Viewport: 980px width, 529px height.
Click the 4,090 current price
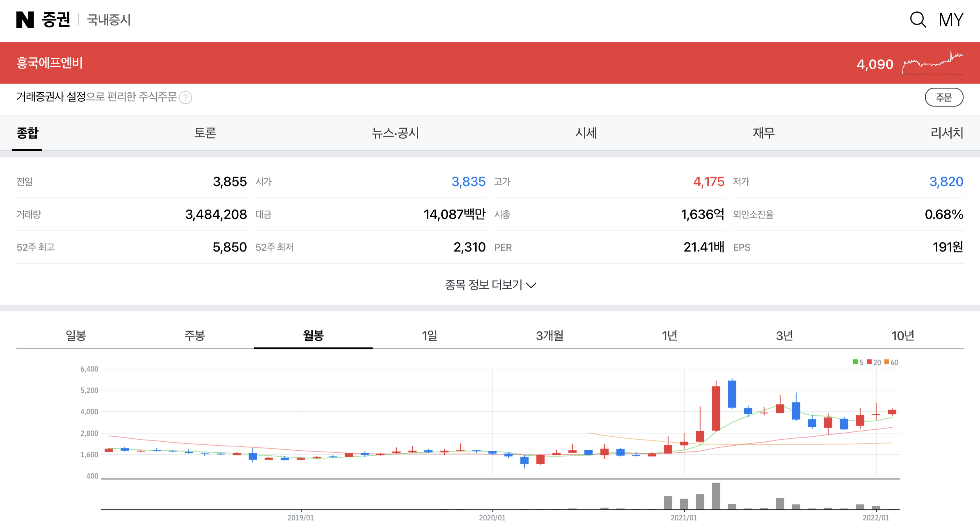875,64
